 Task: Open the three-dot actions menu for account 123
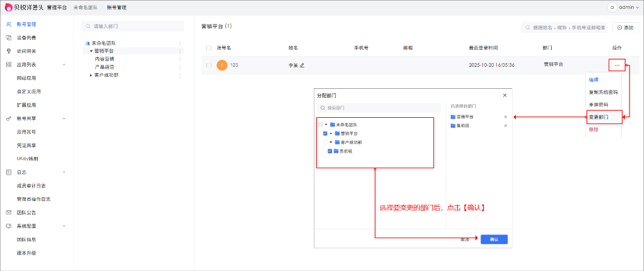(617, 66)
